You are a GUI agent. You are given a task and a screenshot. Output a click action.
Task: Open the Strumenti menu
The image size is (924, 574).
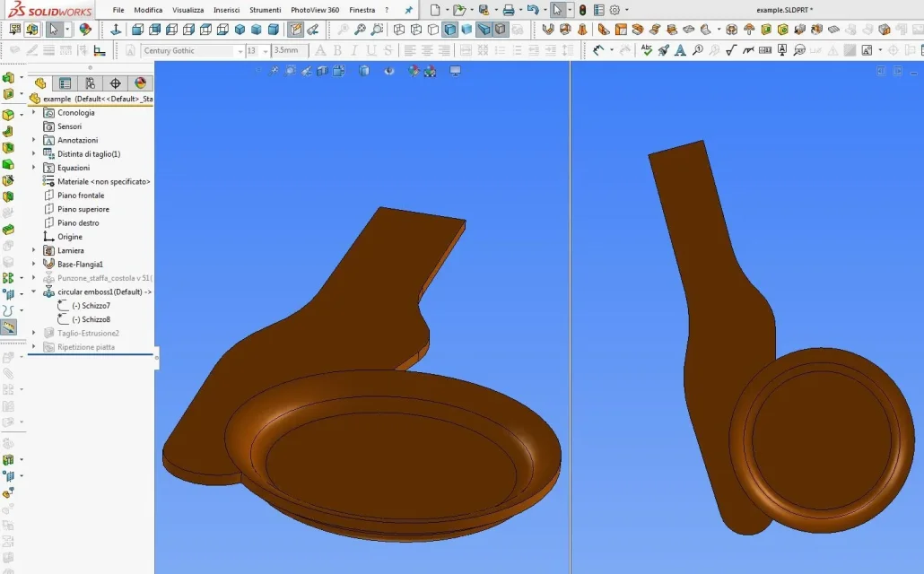(x=266, y=10)
